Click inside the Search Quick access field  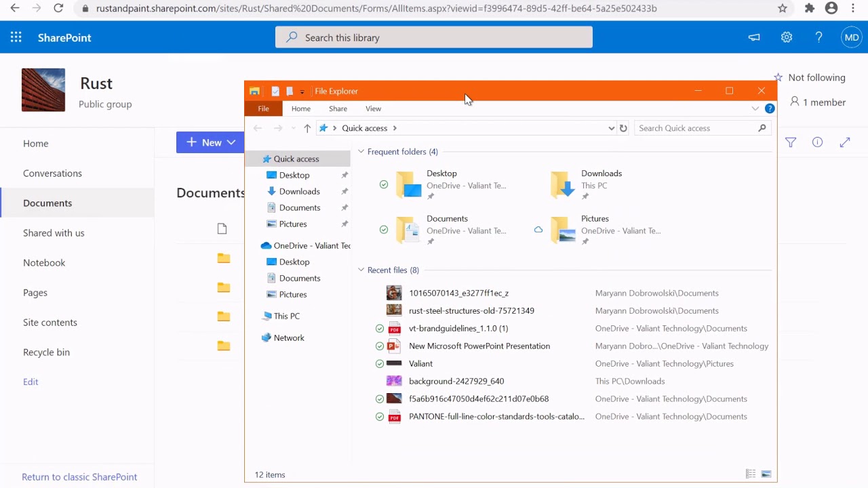(x=692, y=128)
